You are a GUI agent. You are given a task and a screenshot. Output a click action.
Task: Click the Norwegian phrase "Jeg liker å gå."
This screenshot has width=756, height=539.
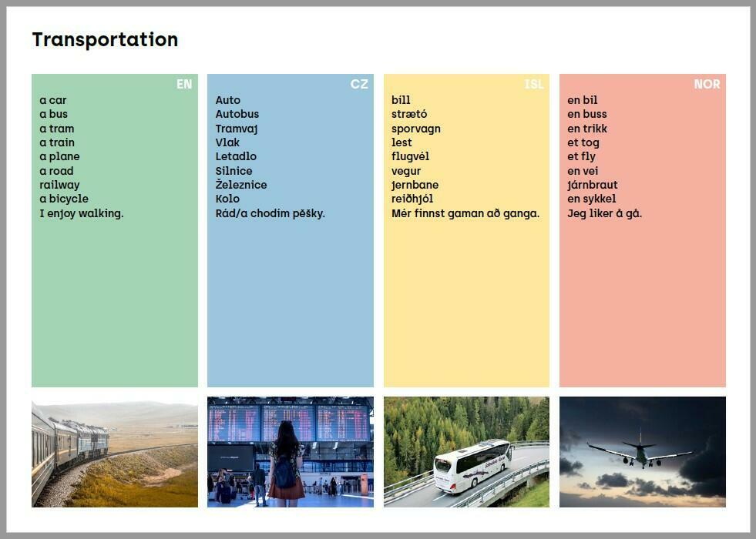[x=604, y=213]
